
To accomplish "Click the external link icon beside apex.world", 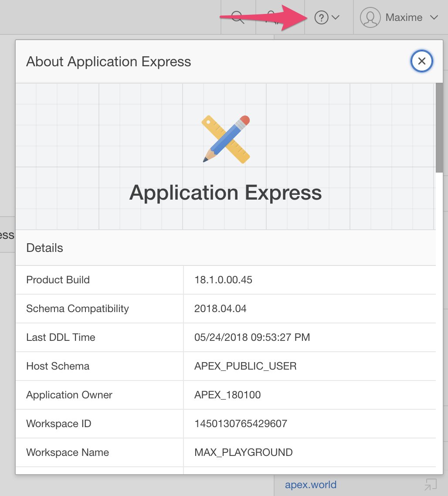I will coord(431,485).
